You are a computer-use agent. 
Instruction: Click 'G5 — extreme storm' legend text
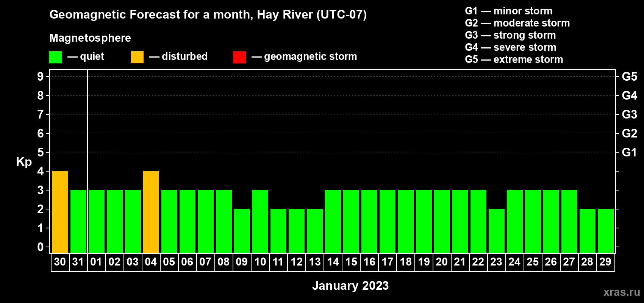514,59
